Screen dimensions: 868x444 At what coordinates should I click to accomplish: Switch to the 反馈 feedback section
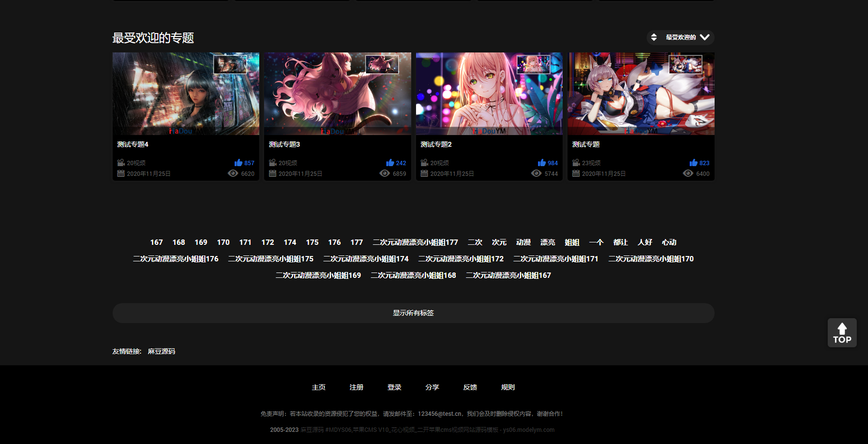[470, 387]
